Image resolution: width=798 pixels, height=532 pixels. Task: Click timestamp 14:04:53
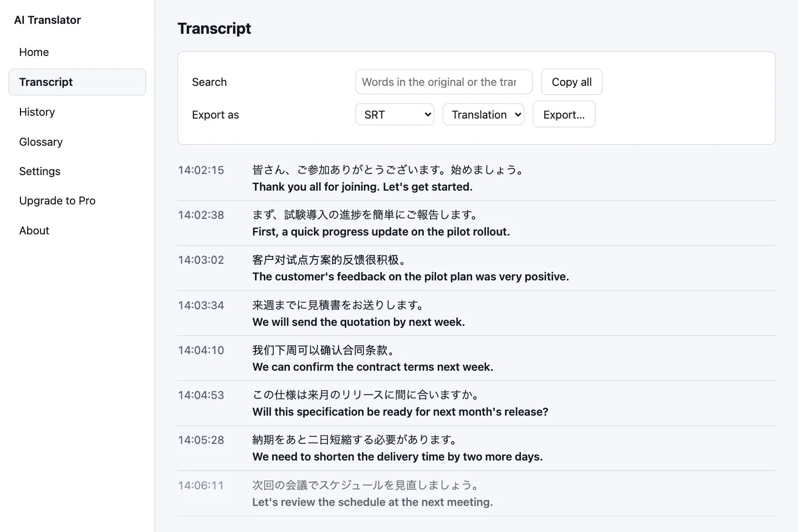click(201, 395)
